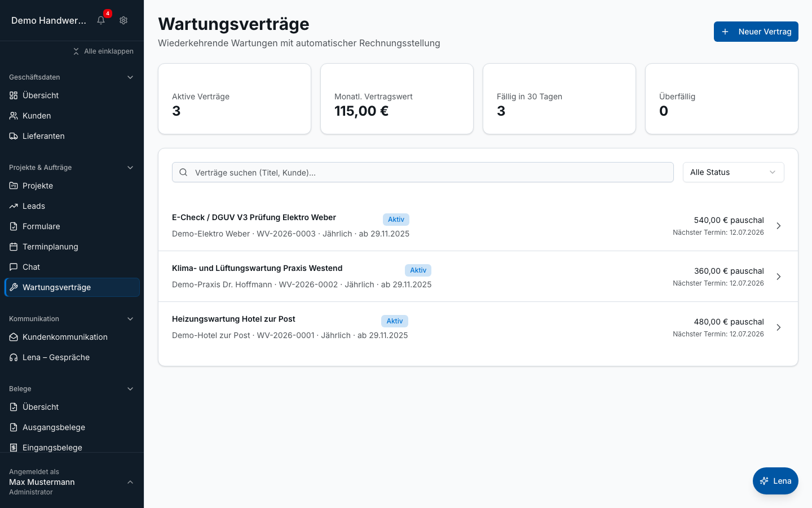Click the Aktive Verträge stat card
This screenshot has height=508, width=812.
click(x=235, y=99)
